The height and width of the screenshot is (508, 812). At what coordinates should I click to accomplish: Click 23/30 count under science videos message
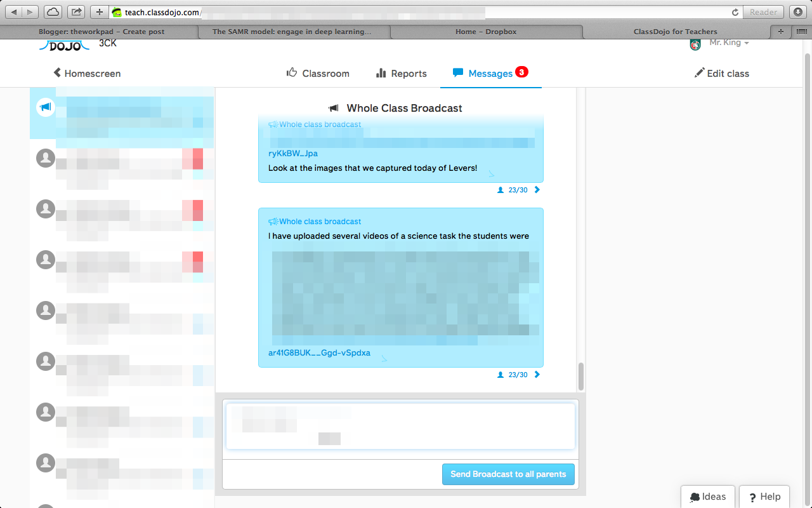[518, 375]
